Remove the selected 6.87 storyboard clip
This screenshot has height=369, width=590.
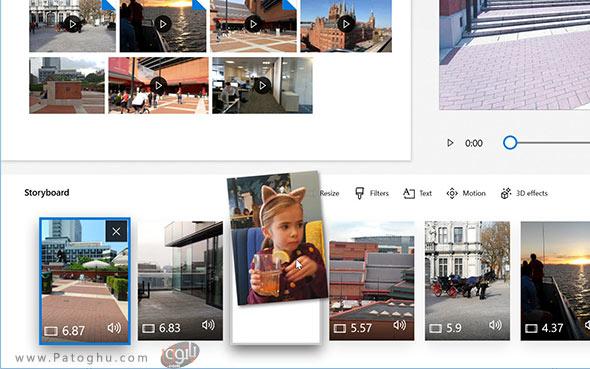116,231
